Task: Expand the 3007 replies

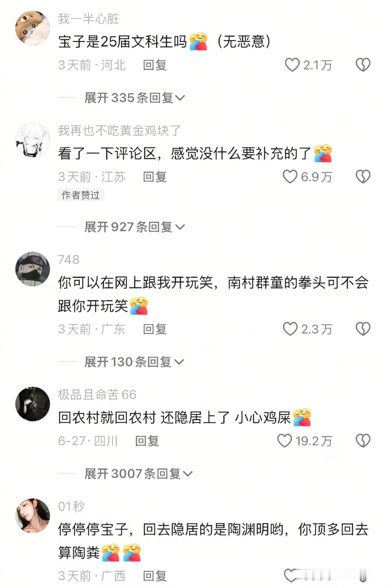Action: tap(138, 474)
